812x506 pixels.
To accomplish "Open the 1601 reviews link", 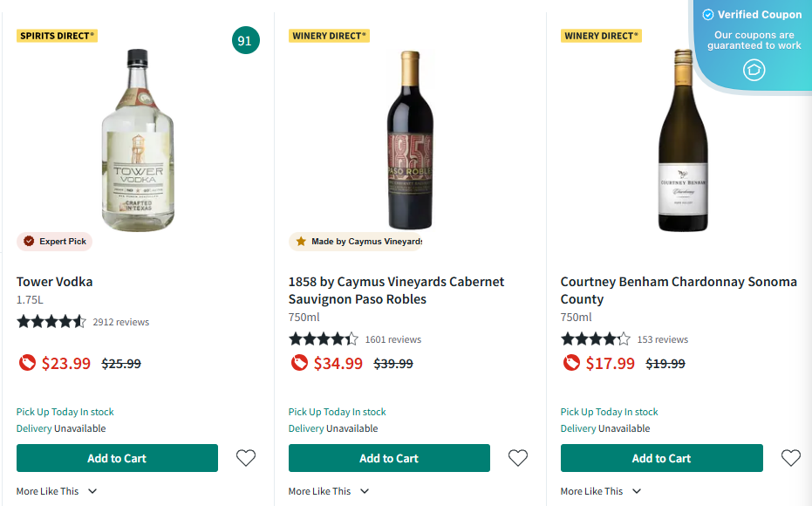I will 392,338.
